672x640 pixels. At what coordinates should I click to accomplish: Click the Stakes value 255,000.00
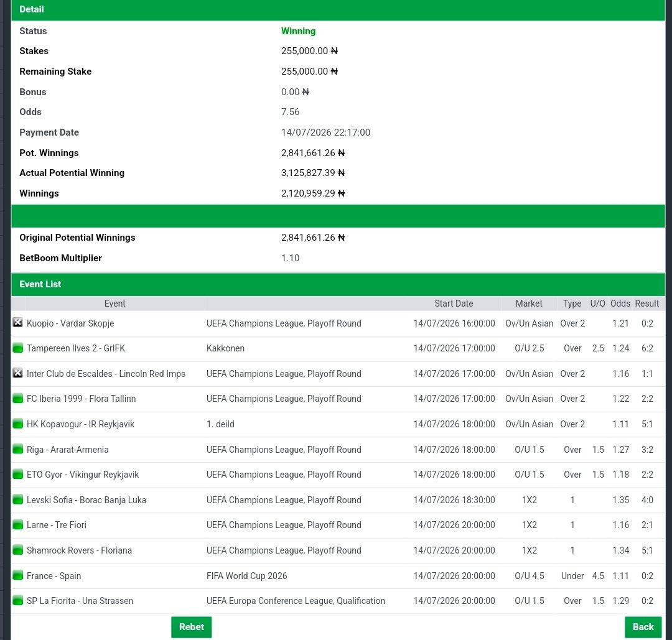[309, 50]
